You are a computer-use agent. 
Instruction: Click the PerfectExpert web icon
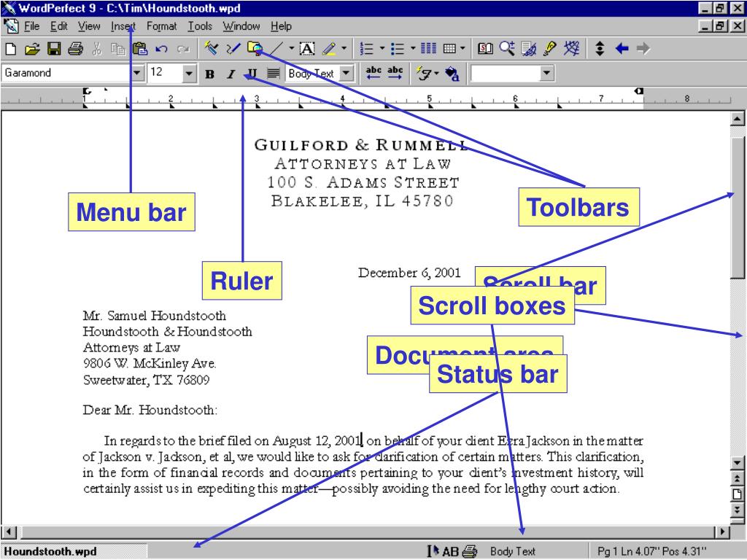point(572,49)
